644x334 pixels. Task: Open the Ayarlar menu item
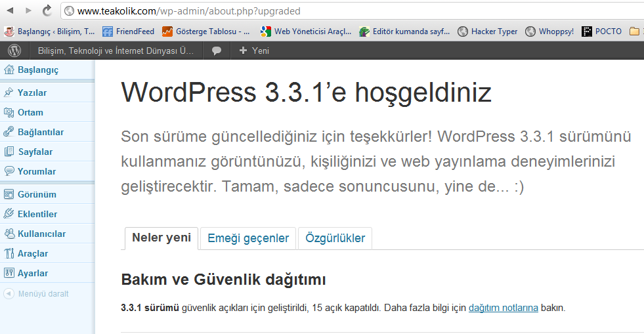click(33, 273)
